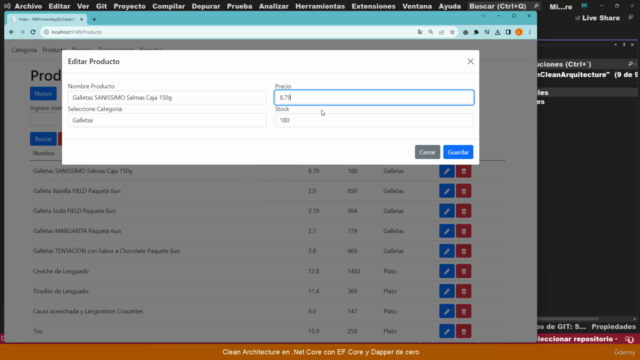This screenshot has height=360, width=640.
Task: Open browser profile avatar
Action: [519, 32]
